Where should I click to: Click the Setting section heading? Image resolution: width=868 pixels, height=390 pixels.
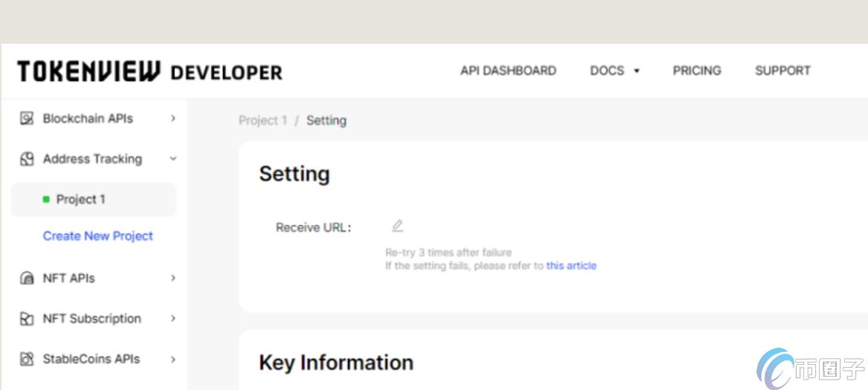[x=295, y=175]
